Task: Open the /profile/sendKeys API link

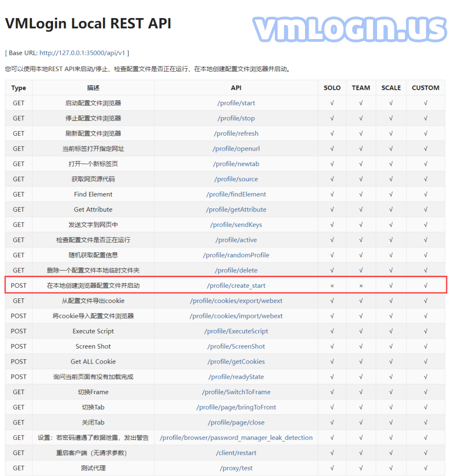Action: click(236, 225)
